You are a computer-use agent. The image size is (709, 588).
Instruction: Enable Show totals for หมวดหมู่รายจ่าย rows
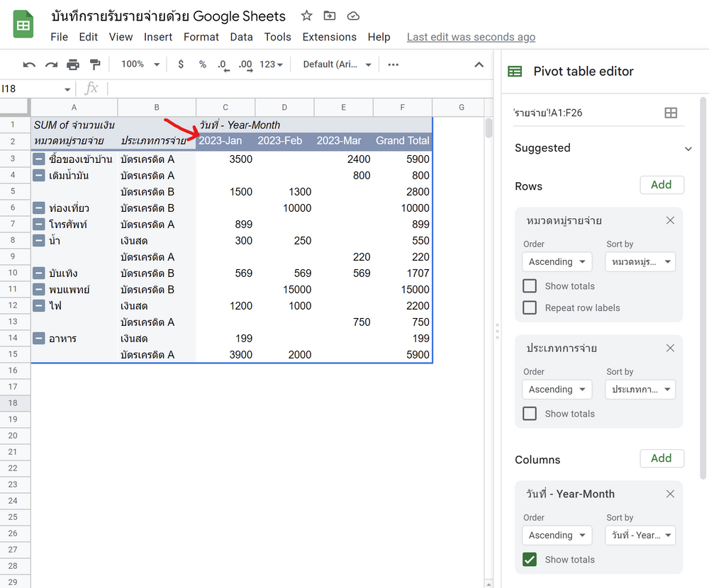click(x=529, y=285)
